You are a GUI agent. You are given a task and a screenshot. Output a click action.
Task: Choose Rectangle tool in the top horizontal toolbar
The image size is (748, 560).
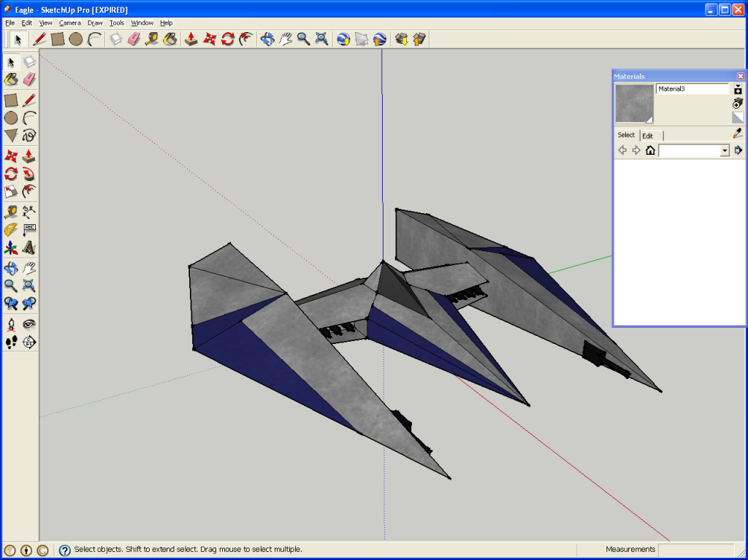coord(58,39)
